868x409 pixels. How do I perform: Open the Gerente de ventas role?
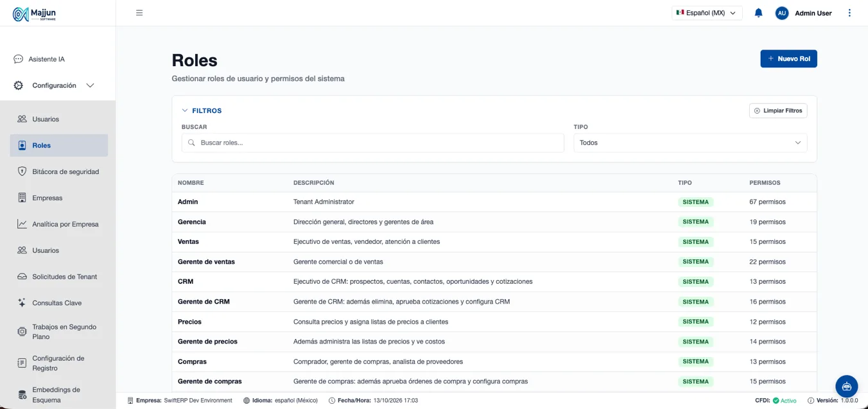tap(494, 262)
